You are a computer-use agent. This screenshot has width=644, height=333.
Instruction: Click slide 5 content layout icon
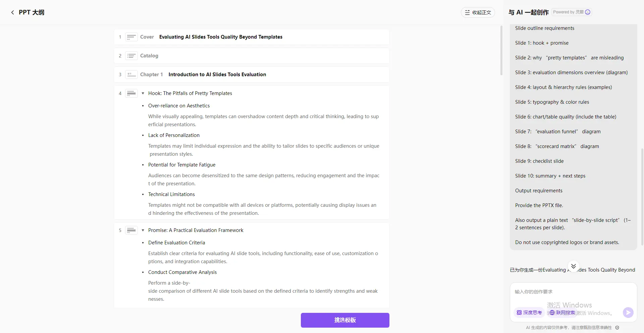pos(131,230)
